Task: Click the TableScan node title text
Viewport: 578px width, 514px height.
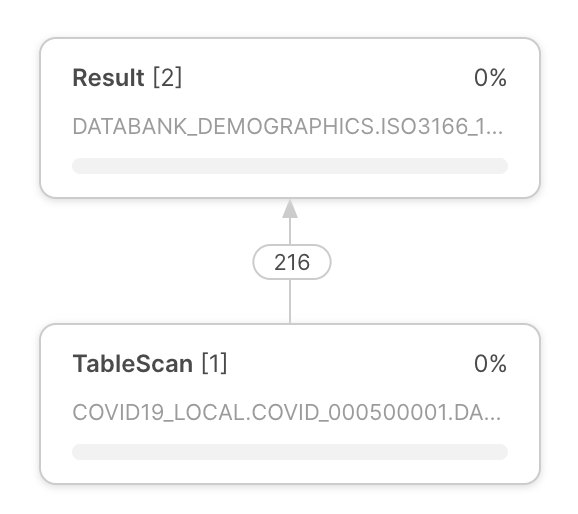Action: pos(133,364)
